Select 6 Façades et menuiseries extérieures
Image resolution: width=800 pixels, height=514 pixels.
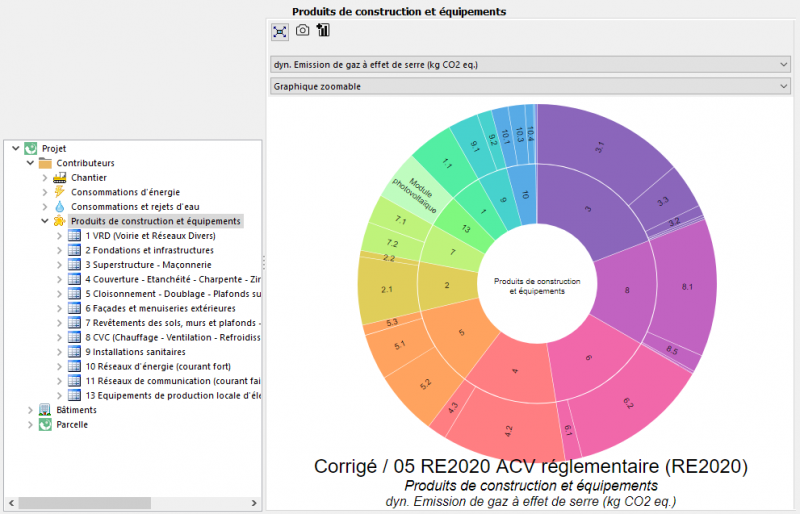click(x=160, y=308)
